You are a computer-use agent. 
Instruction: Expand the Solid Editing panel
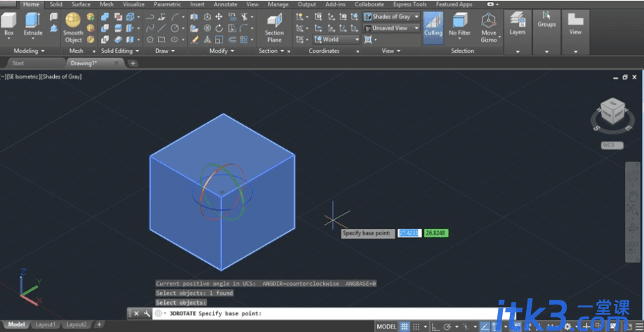pos(120,51)
